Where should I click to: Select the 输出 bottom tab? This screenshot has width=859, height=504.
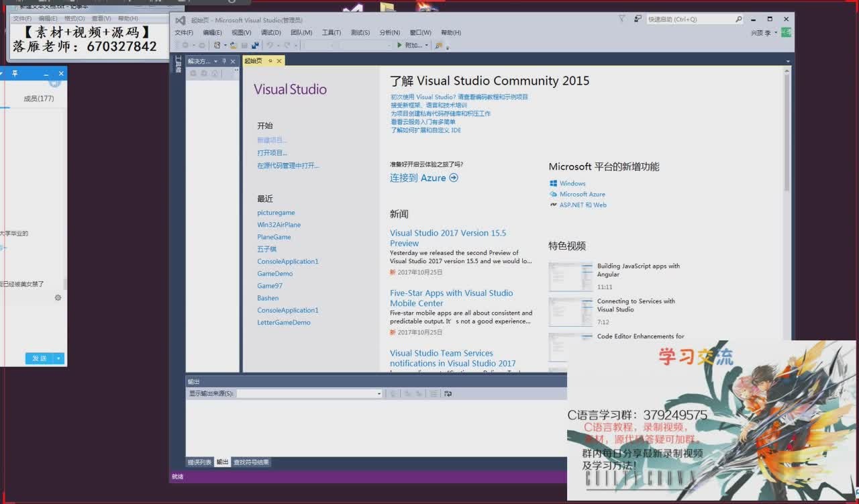(x=222, y=462)
